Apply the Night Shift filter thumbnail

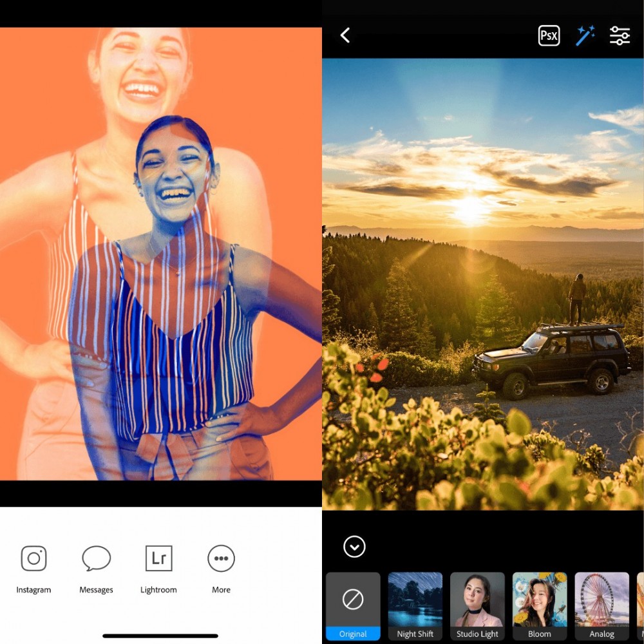415,605
